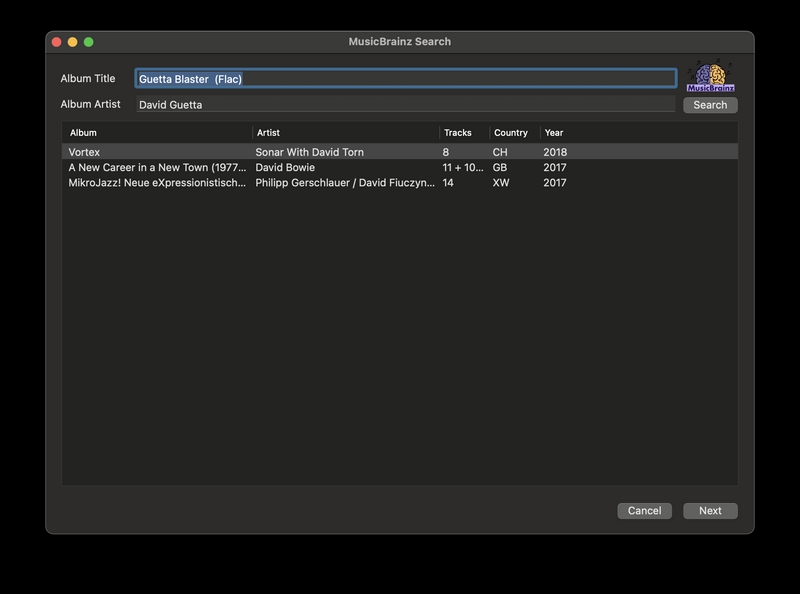The width and height of the screenshot is (800, 594).
Task: Click the Album Artist label
Action: 90,104
